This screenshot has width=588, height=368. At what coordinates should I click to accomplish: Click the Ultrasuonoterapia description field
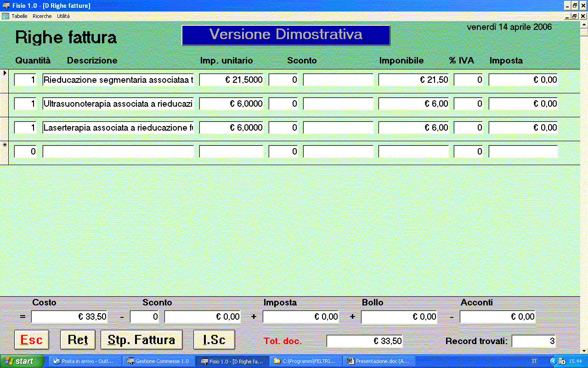(x=118, y=104)
